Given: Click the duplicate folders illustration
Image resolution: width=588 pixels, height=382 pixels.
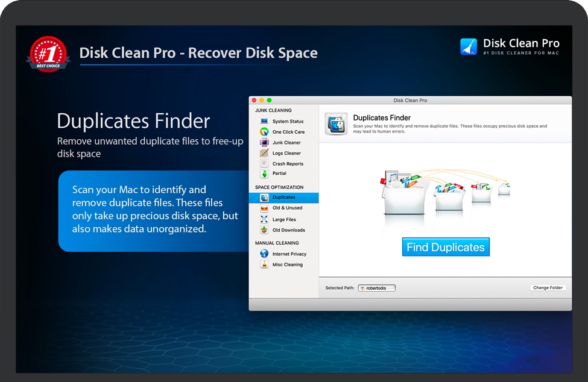Looking at the screenshot, I should [445, 190].
